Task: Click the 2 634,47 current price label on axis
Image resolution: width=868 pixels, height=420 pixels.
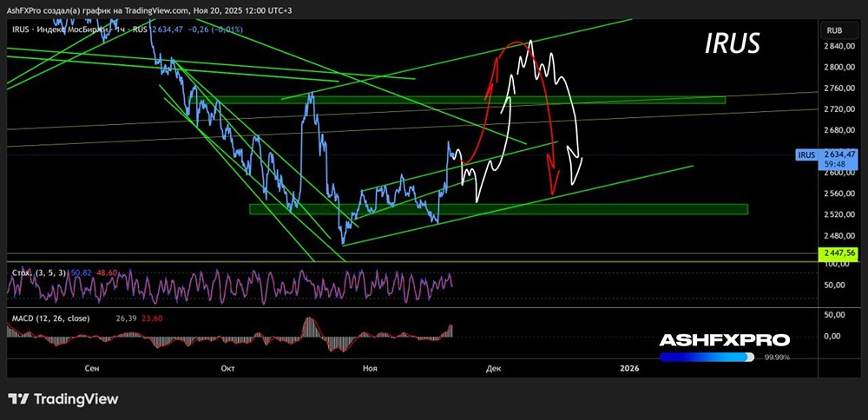Action: 840,154
